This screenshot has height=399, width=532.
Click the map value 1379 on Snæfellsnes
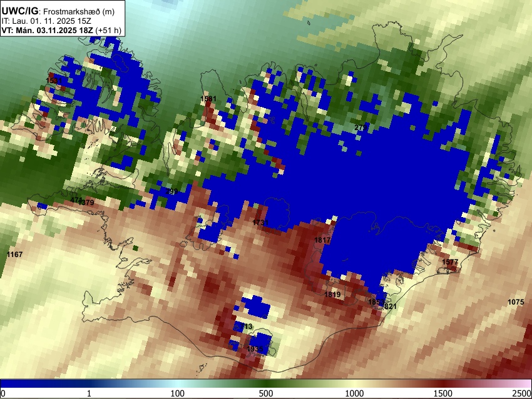click(x=86, y=203)
